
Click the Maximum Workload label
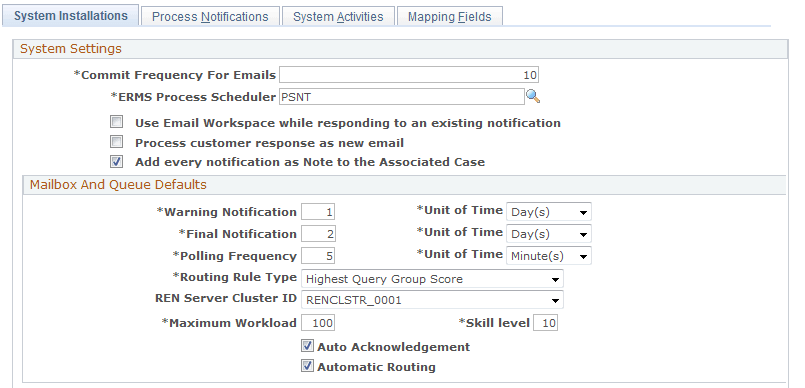(229, 323)
